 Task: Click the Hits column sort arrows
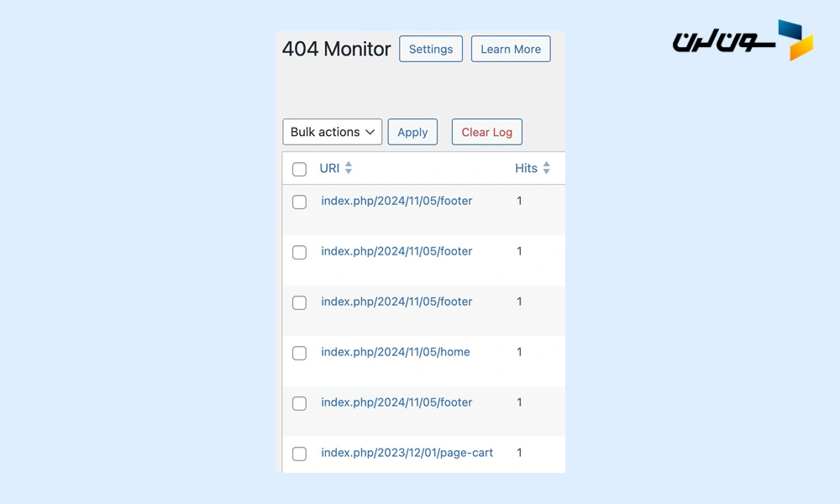click(x=546, y=168)
